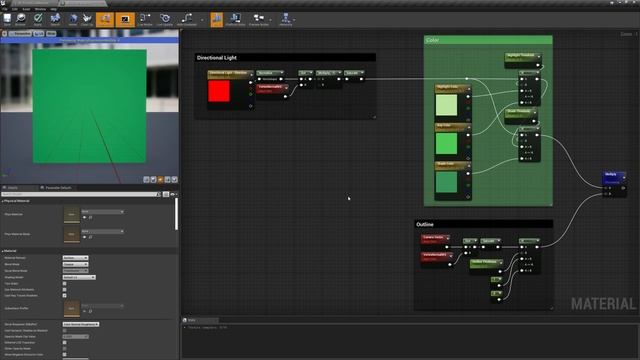Click the Hierarchy toolbar icon
This screenshot has width=640, height=360.
tap(285, 19)
